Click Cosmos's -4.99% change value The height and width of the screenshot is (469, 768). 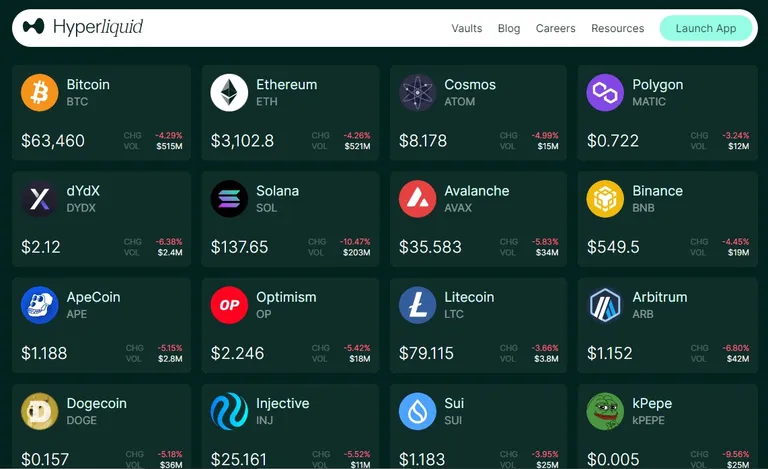click(x=545, y=136)
